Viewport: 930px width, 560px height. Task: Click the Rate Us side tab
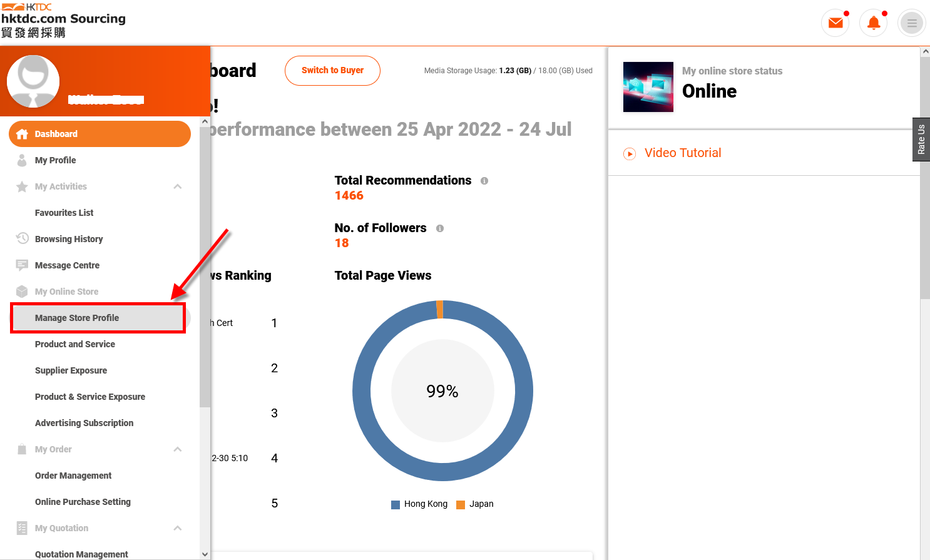click(x=921, y=140)
